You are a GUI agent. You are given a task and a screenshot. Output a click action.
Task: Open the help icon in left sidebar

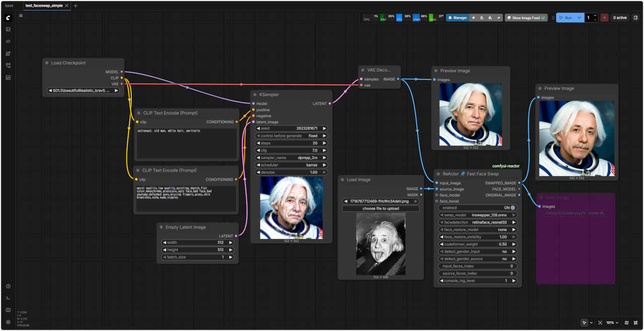[x=8, y=286]
